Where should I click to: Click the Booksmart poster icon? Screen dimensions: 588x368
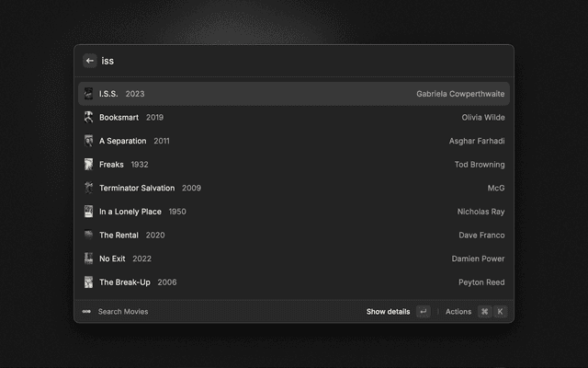click(x=88, y=118)
